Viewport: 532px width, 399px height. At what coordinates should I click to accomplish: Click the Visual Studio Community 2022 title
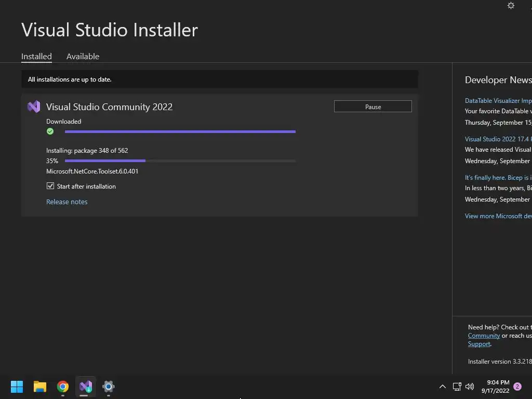[109, 107]
